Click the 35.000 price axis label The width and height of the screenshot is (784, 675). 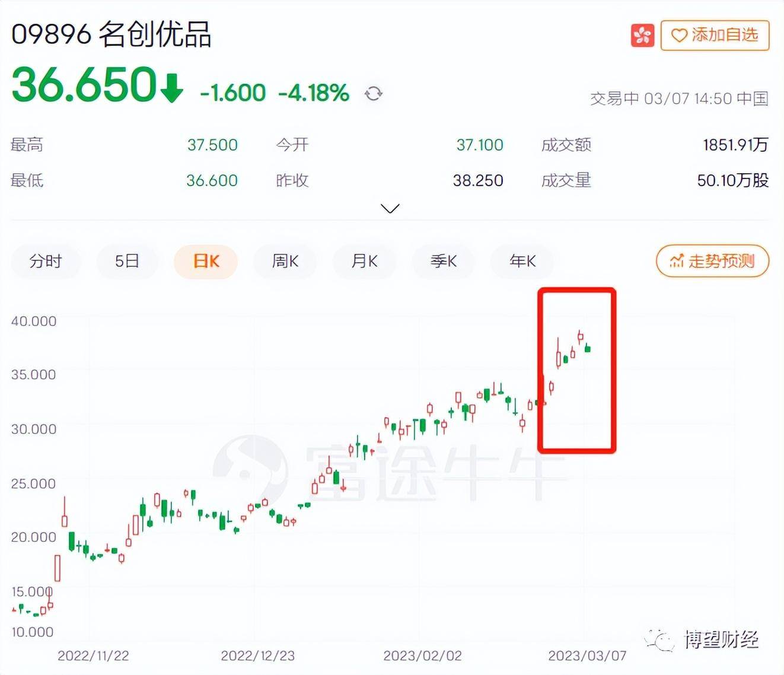[34, 374]
